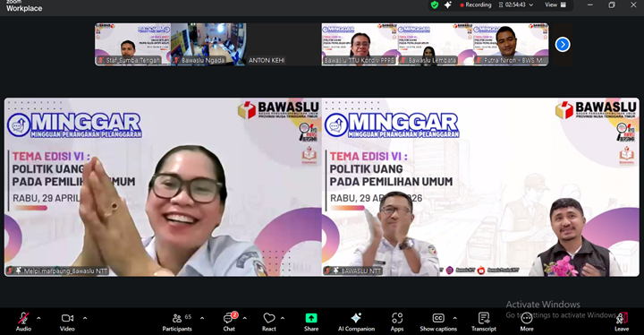Select Putra Niron - BWS M thumbnail
644x335 pixels.
(x=511, y=44)
